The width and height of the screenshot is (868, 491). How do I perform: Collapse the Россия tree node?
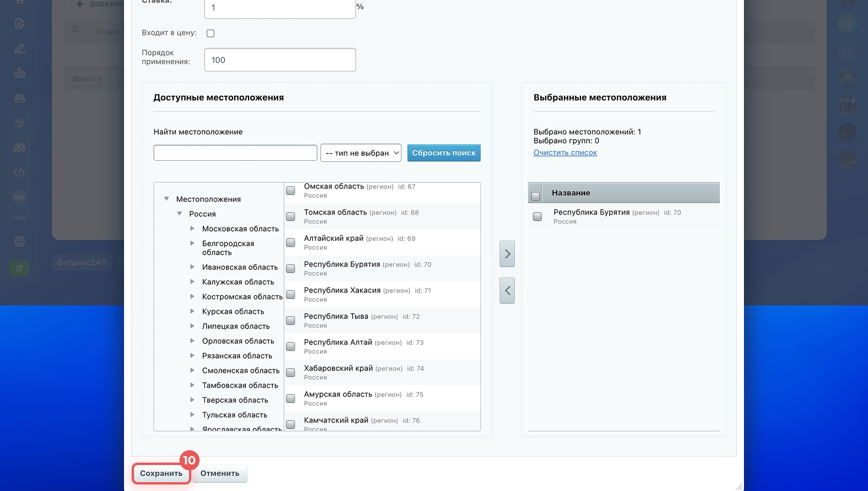pos(180,214)
